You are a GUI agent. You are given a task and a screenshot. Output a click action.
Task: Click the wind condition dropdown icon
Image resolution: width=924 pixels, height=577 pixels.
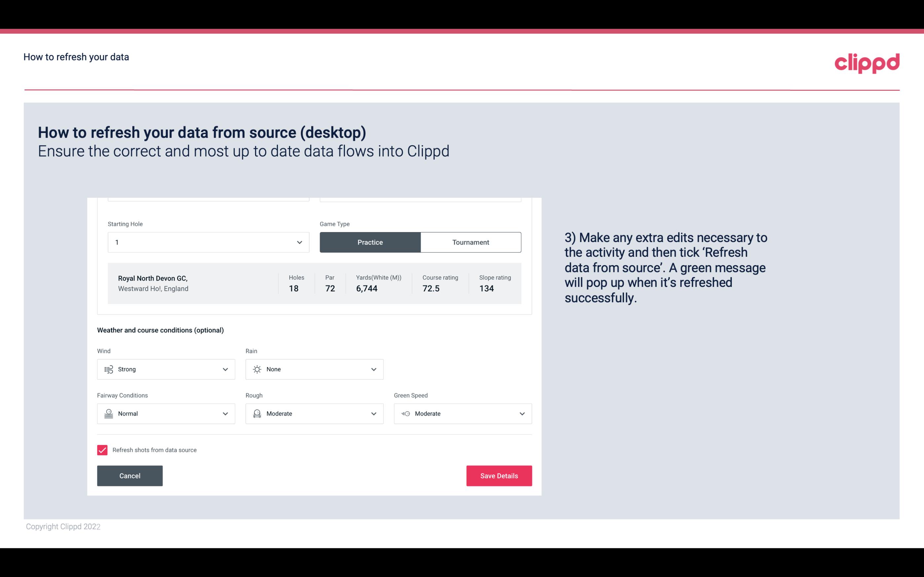pyautogui.click(x=225, y=369)
